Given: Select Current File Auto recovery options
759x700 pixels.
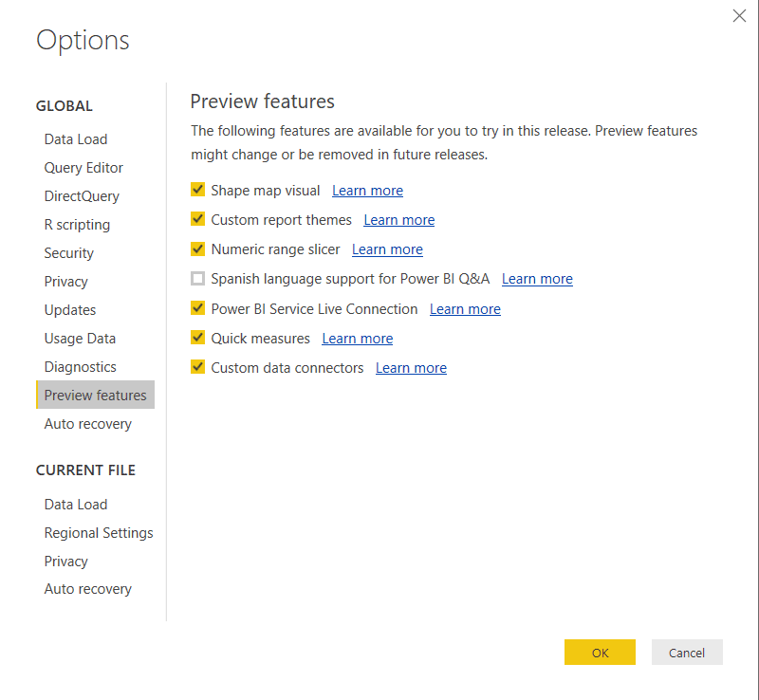Looking at the screenshot, I should (87, 589).
